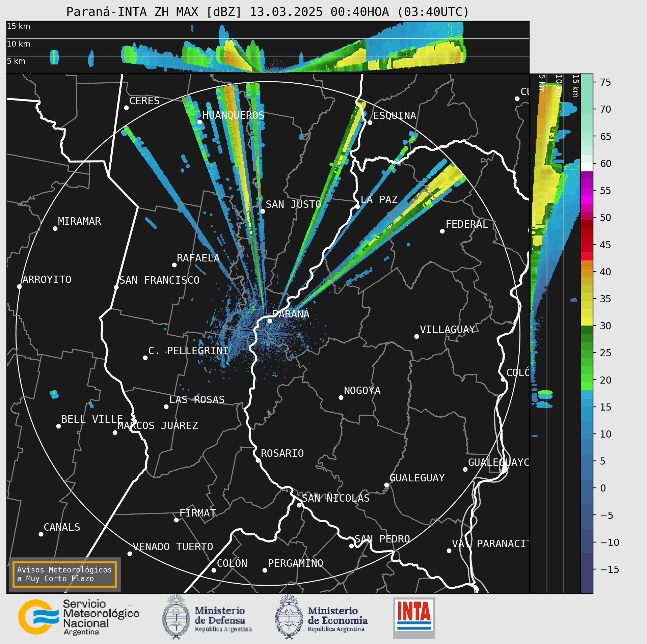Click the Paraná-INTA radar title text
The image size is (647, 644).
(x=268, y=12)
